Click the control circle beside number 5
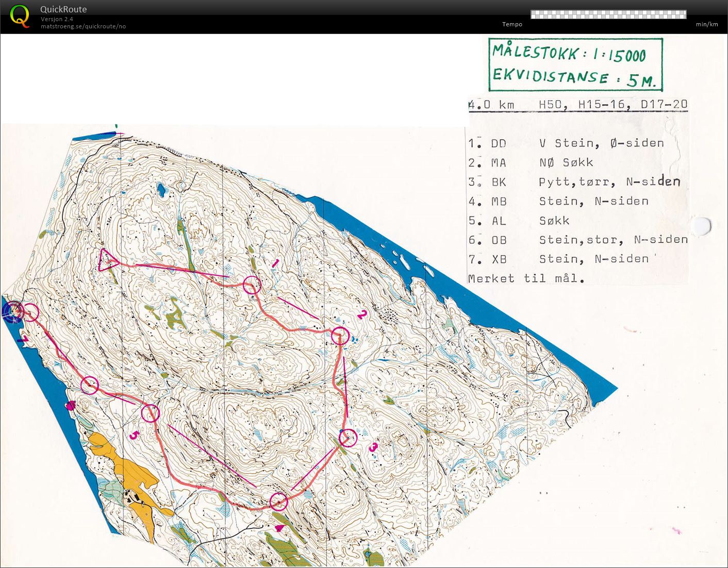This screenshot has width=728, height=568. pyautogui.click(x=151, y=413)
